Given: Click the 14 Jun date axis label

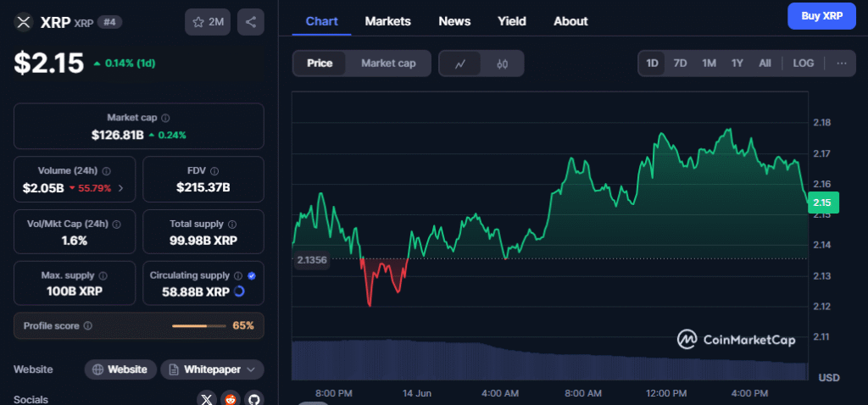Looking at the screenshot, I should (x=417, y=393).
